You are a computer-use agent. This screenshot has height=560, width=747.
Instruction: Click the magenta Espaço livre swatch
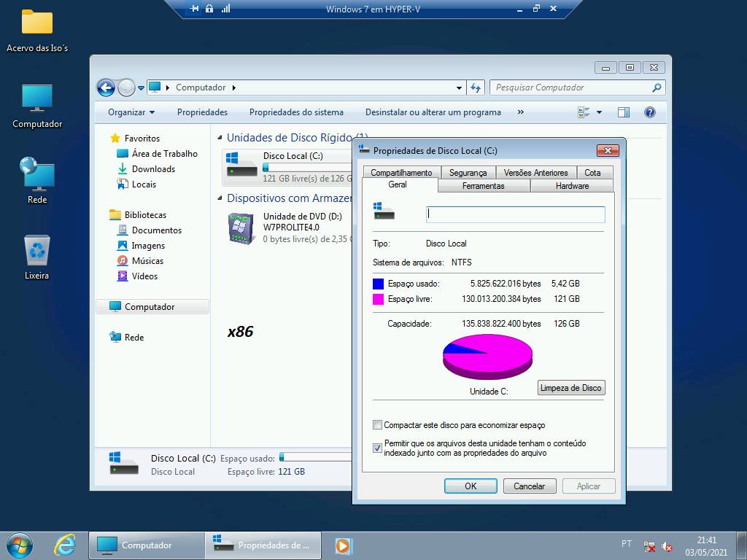click(378, 299)
